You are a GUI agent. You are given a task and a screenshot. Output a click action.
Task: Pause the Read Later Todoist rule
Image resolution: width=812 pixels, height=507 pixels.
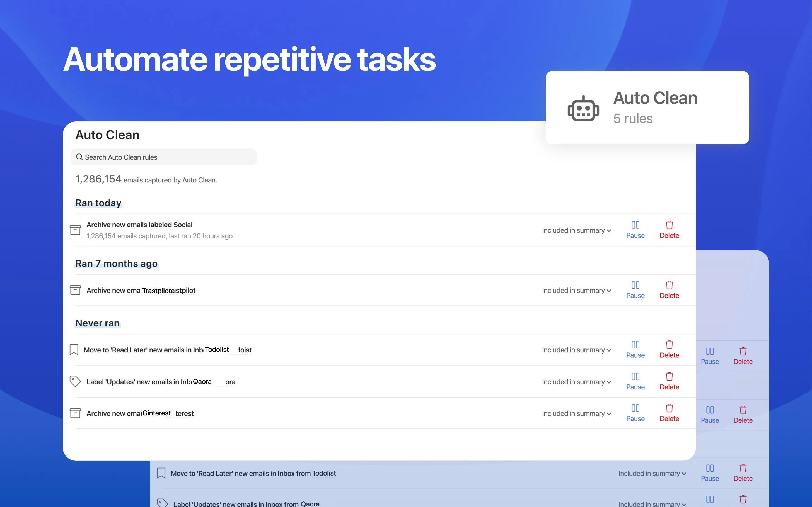pos(635,349)
